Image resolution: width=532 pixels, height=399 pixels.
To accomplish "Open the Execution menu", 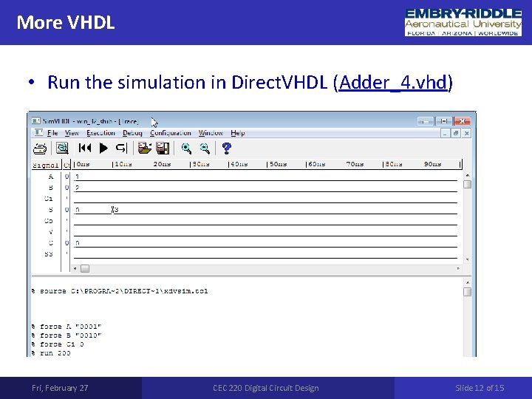I will coord(100,133).
